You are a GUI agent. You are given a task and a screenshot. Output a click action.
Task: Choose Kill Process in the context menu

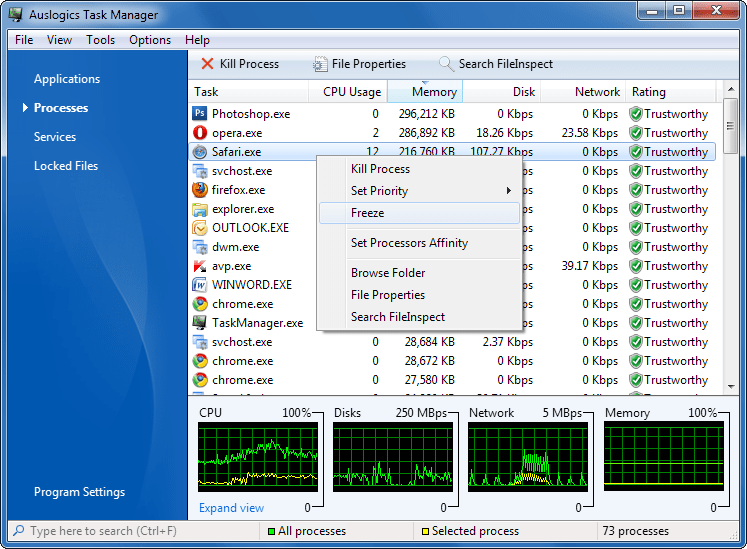click(419, 169)
